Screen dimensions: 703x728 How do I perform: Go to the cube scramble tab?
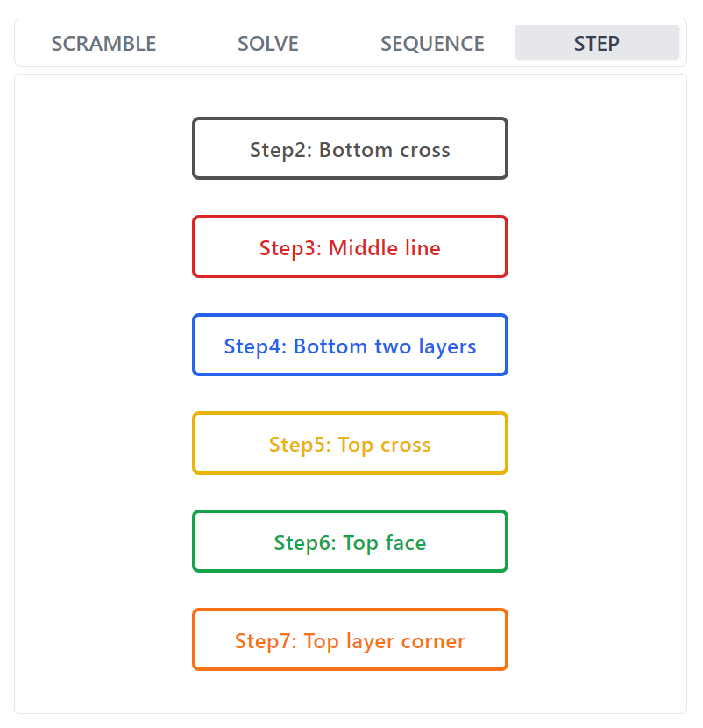point(103,43)
